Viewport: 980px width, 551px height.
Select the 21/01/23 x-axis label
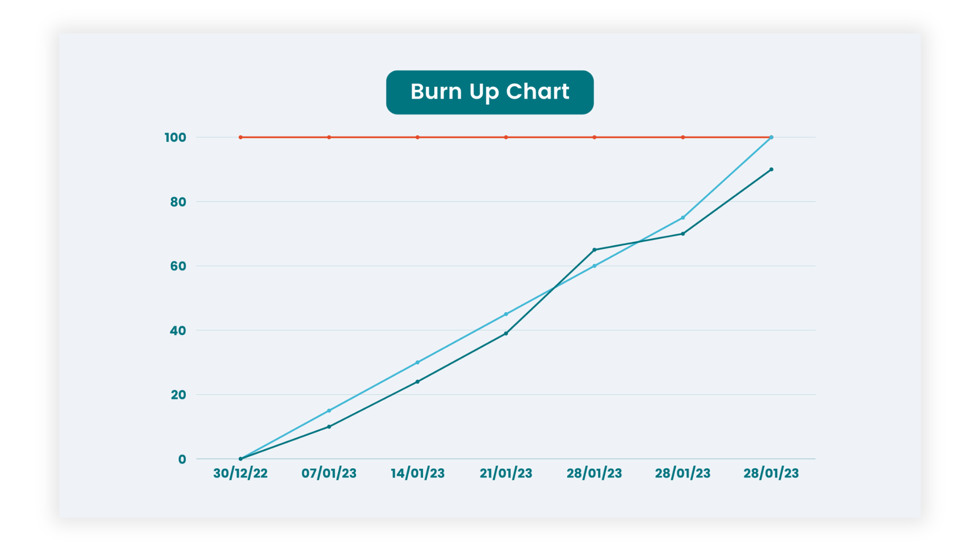(506, 473)
